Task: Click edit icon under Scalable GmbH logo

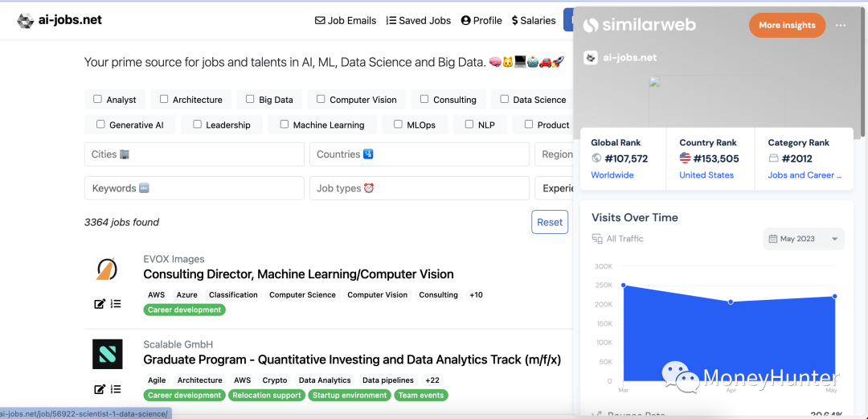Action: (x=100, y=389)
